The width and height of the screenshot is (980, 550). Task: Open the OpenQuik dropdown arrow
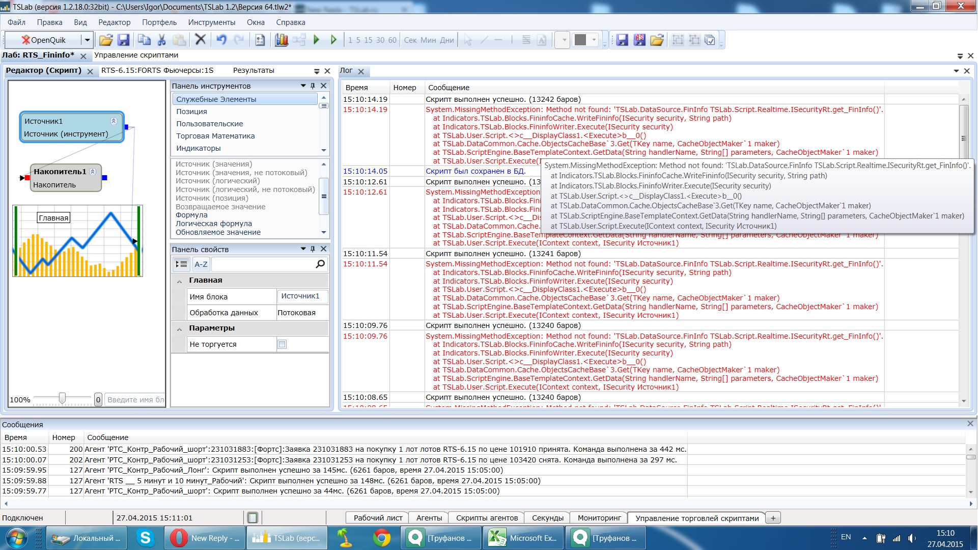pos(87,40)
